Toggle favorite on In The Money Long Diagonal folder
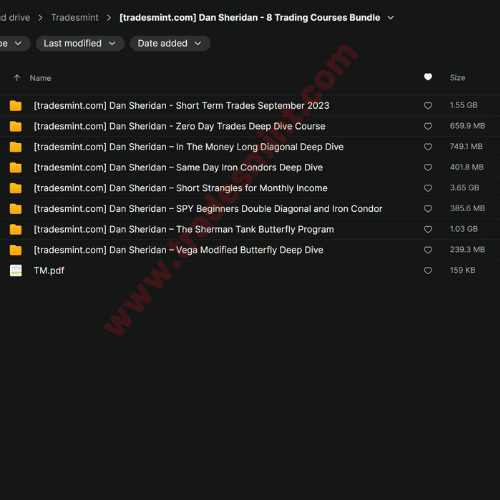Viewport: 500px width, 500px height. tap(428, 147)
